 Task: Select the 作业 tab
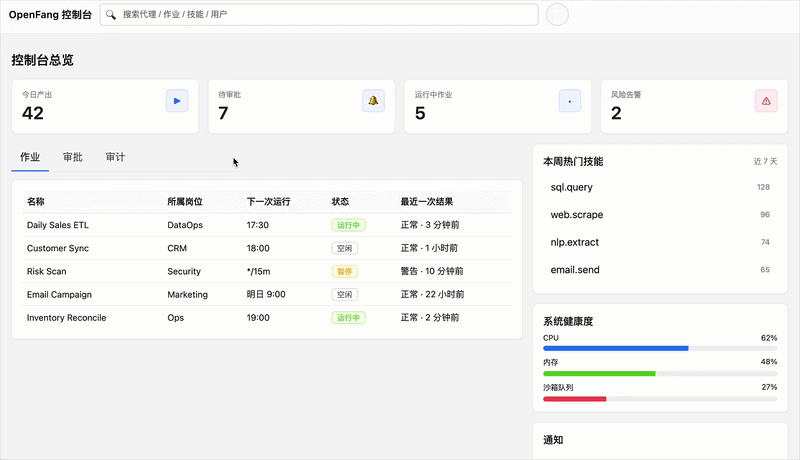pyautogui.click(x=30, y=157)
